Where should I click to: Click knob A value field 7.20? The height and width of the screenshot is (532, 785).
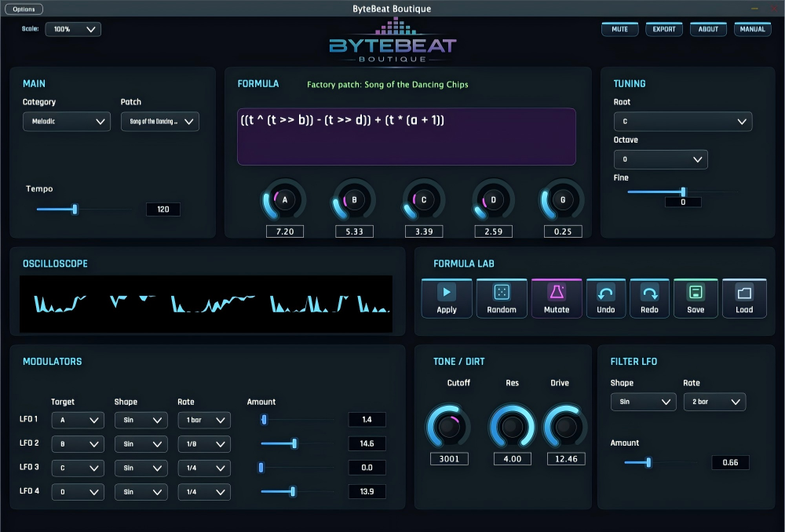(x=285, y=231)
